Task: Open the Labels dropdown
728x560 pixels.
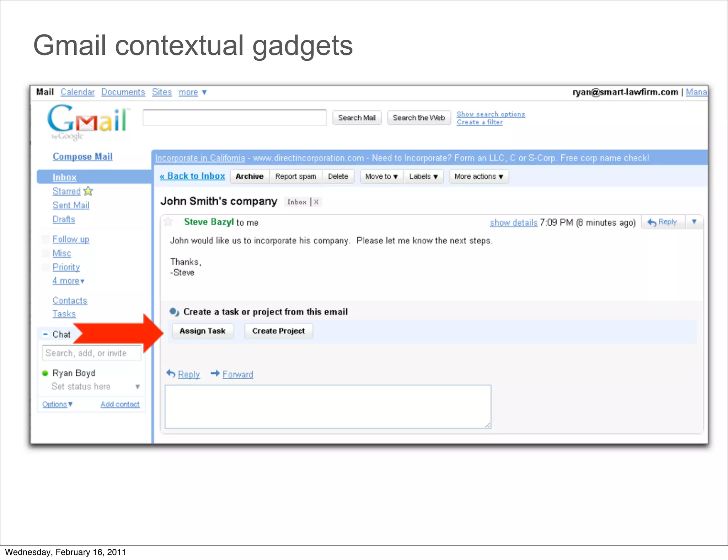Action: (423, 177)
